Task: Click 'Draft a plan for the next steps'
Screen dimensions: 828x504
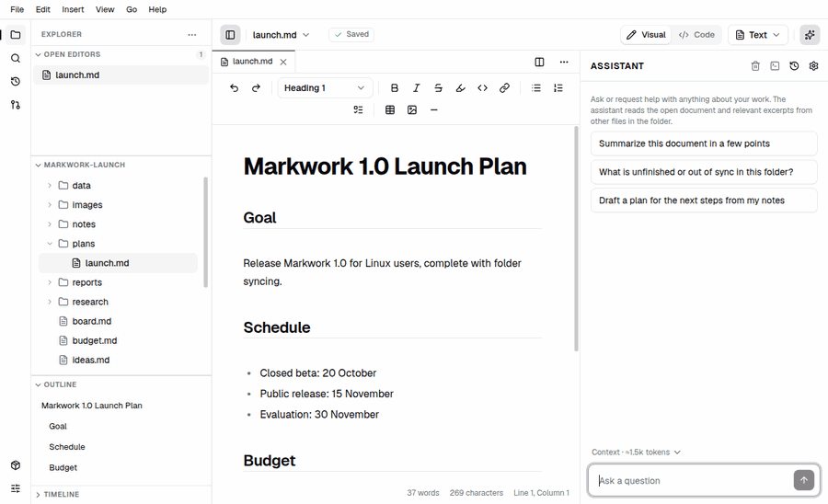Action: (x=704, y=200)
